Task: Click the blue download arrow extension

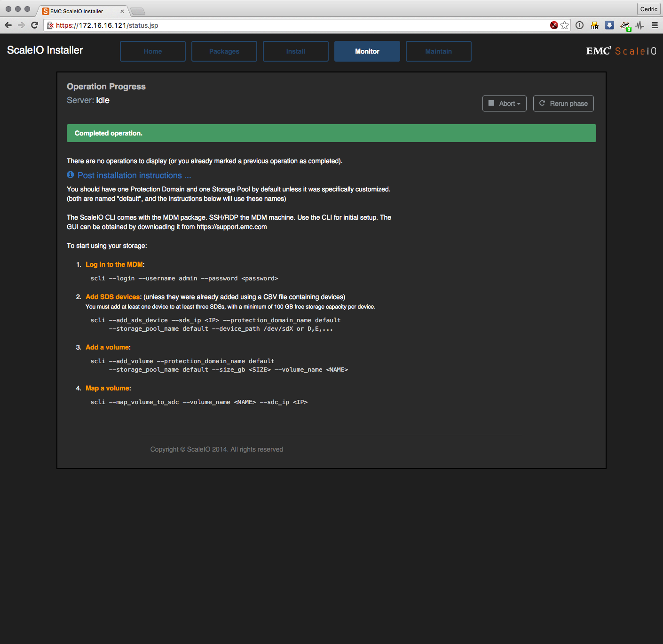Action: tap(609, 25)
